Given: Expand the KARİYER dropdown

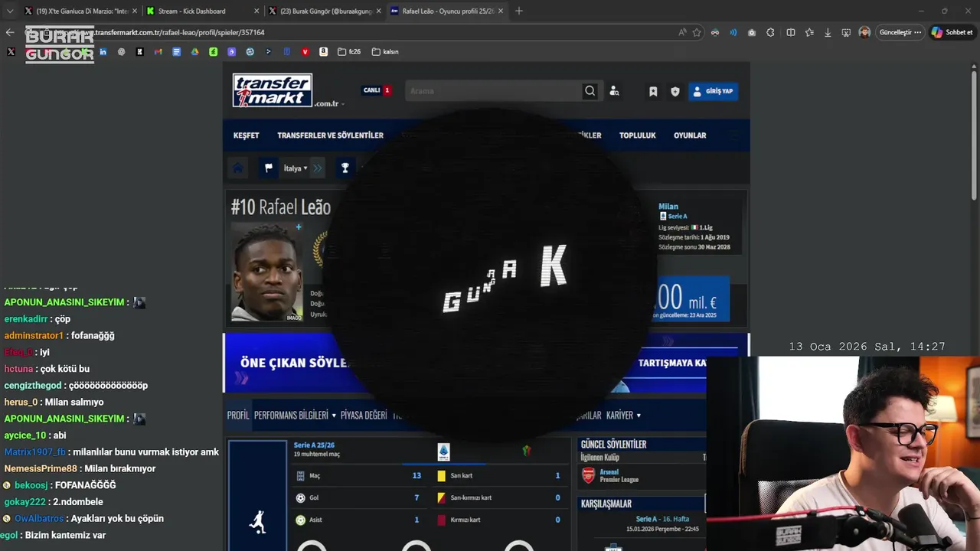Looking at the screenshot, I should (x=624, y=416).
